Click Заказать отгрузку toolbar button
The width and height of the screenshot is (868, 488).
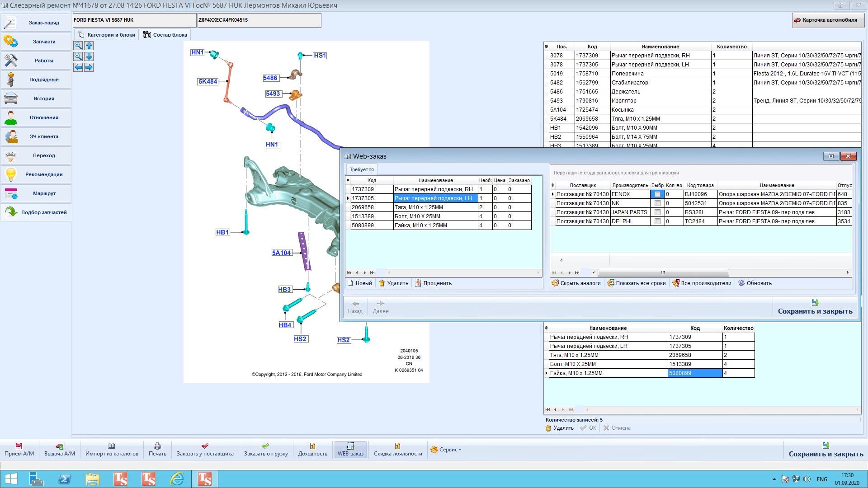pyautogui.click(x=266, y=450)
